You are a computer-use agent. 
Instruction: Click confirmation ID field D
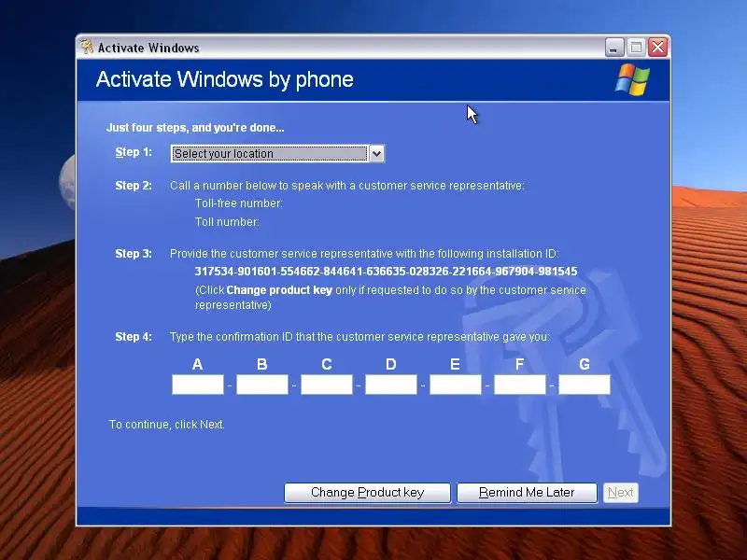(390, 385)
